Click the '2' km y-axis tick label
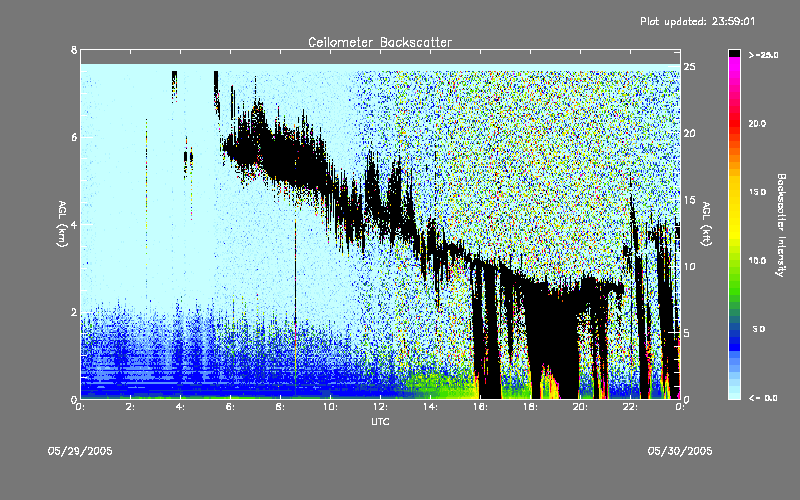The height and width of the screenshot is (500, 800). (74, 312)
